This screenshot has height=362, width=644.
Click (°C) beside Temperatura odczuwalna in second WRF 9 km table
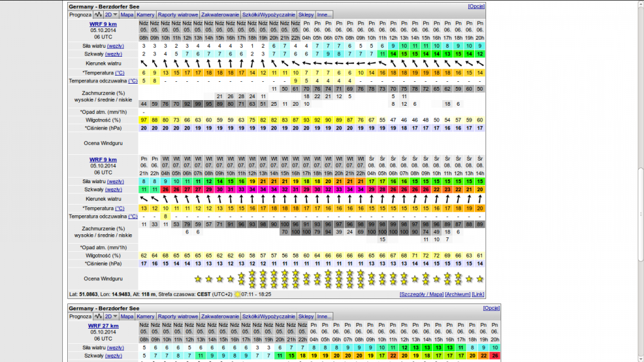133,217
